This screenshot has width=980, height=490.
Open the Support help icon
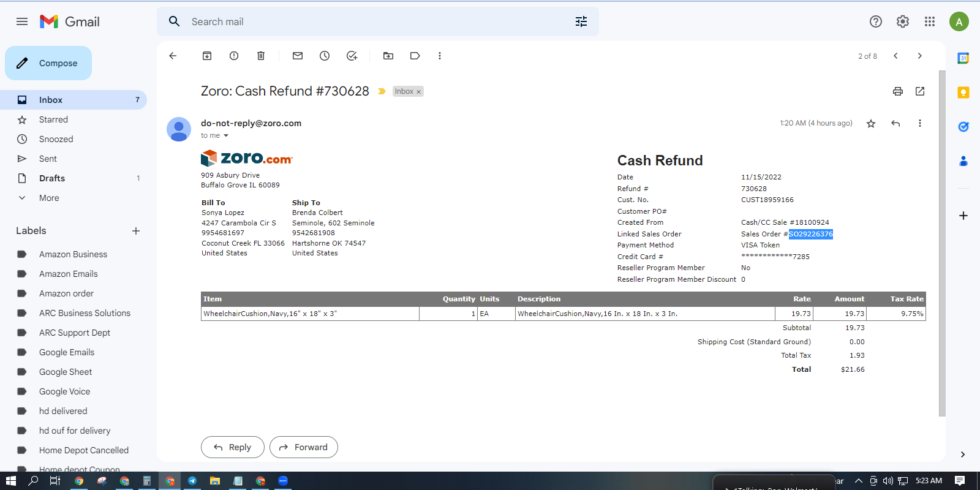coord(876,21)
